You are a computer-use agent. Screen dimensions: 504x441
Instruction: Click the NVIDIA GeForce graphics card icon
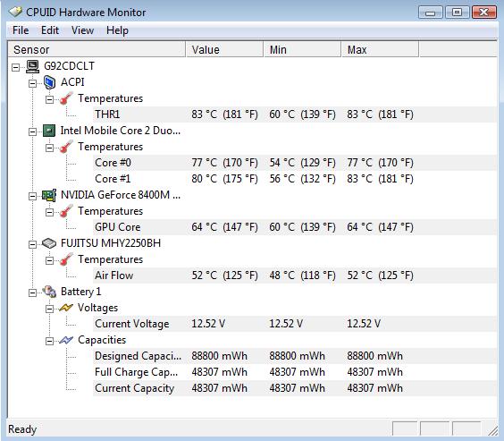49,195
